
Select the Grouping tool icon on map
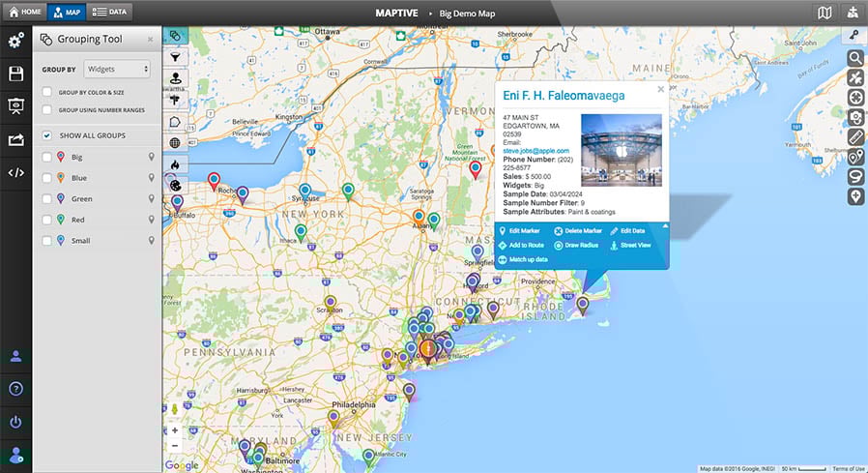pos(175,36)
